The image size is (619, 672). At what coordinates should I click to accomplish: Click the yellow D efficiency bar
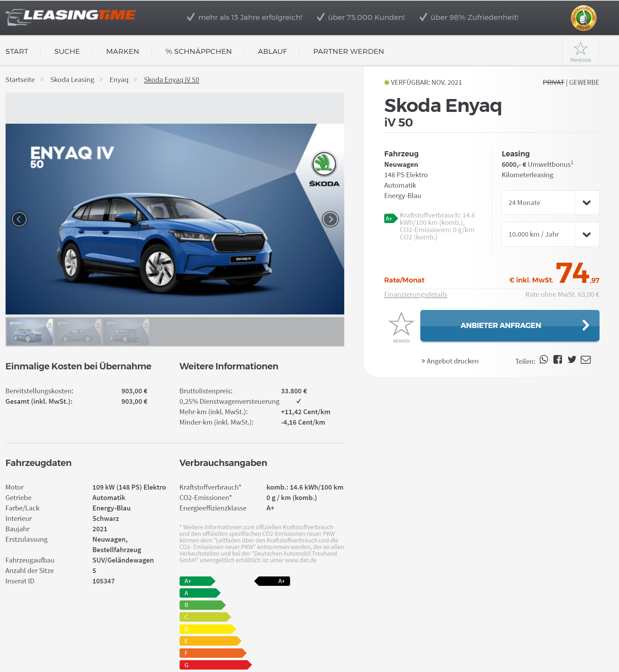click(x=208, y=629)
